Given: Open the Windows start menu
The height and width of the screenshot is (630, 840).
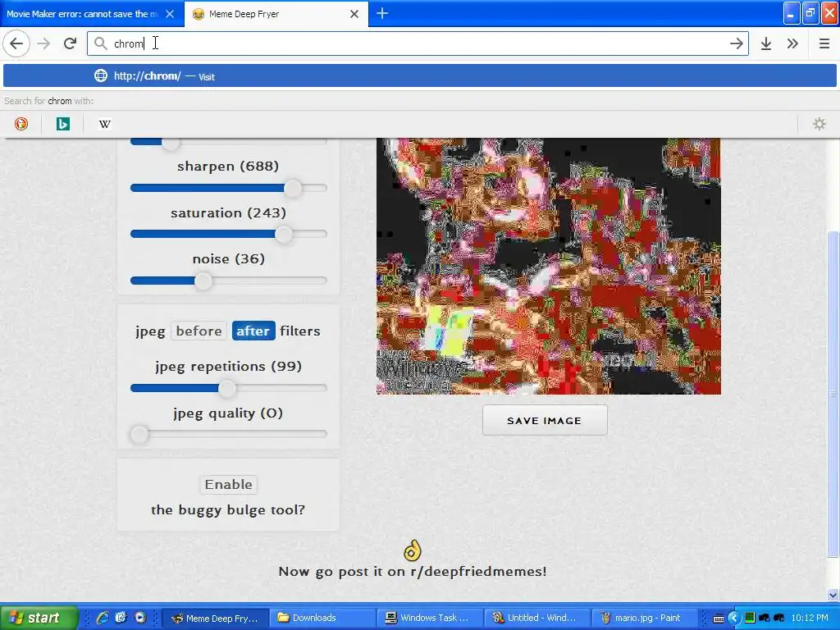Looking at the screenshot, I should pos(39,618).
